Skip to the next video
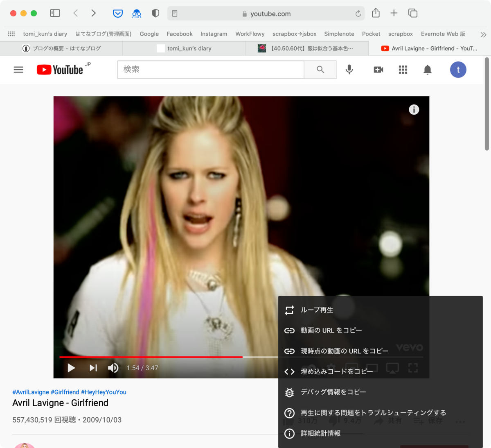491x448 pixels. pos(93,368)
